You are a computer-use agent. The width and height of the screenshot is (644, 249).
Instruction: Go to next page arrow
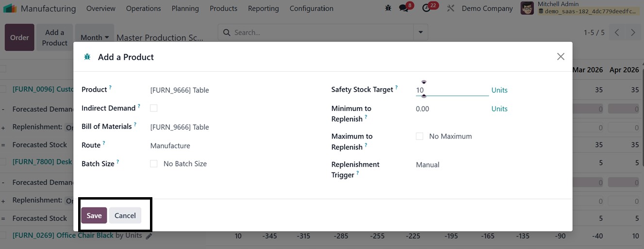point(633,32)
